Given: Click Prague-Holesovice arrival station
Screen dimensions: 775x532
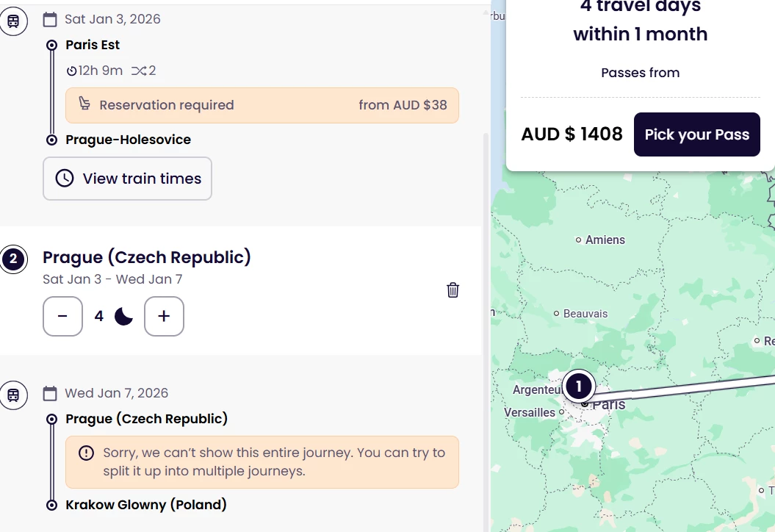Looking at the screenshot, I should point(128,140).
